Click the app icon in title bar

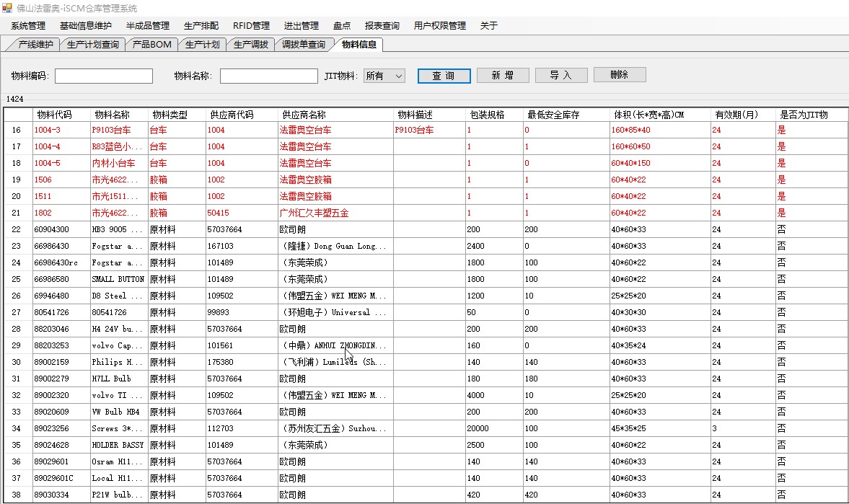(7, 8)
